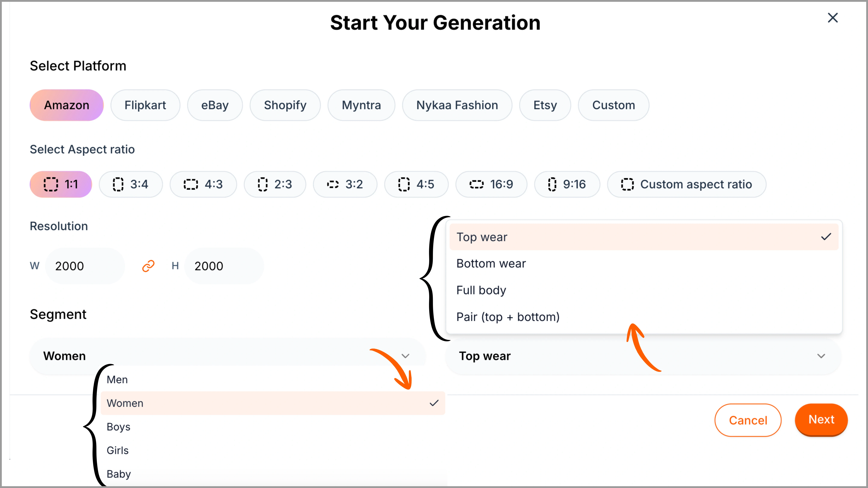The height and width of the screenshot is (488, 868).
Task: Select the 3:2 aspect ratio toggle
Action: click(x=345, y=184)
